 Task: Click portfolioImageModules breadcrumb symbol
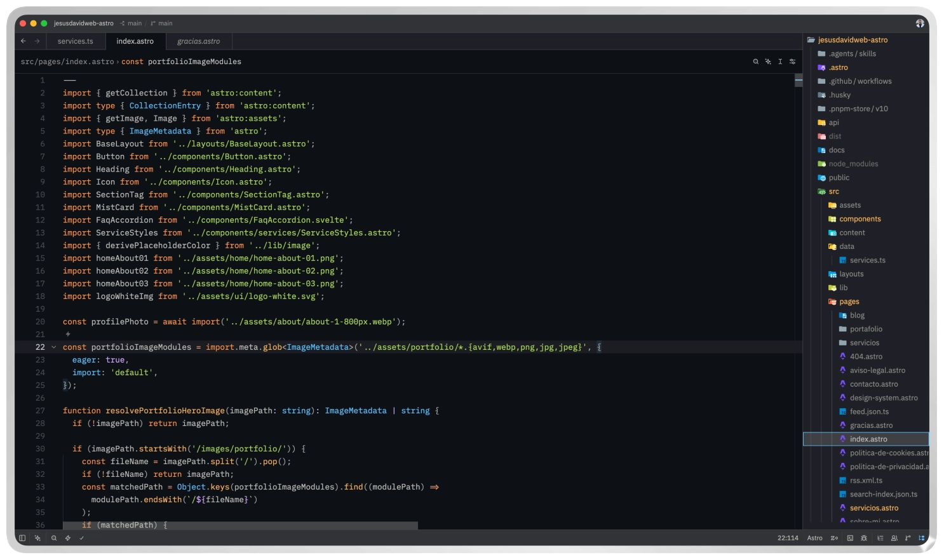coord(194,62)
